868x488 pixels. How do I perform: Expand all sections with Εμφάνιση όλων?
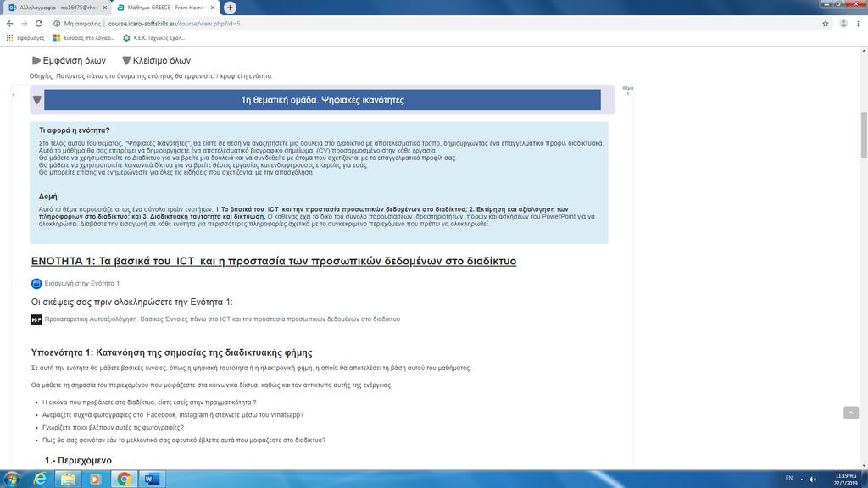coord(69,60)
